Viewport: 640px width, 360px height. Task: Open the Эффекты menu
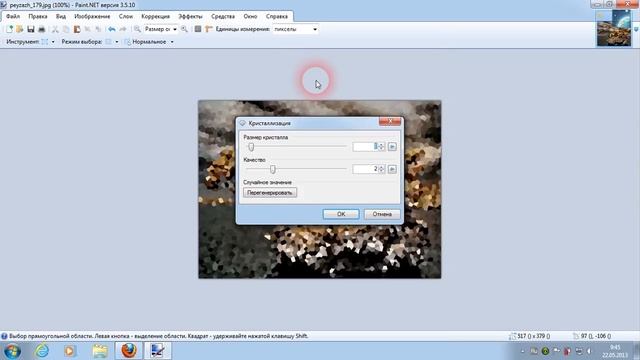[190, 16]
